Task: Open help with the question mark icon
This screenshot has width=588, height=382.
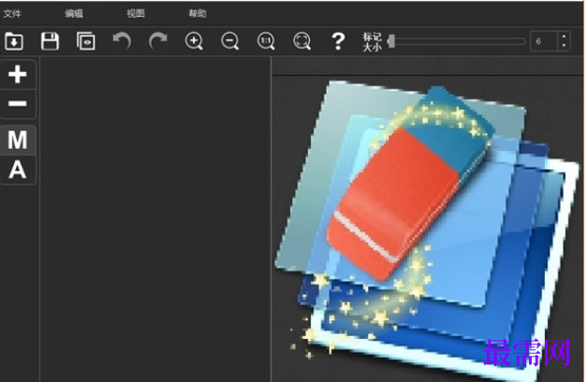Action: click(338, 41)
